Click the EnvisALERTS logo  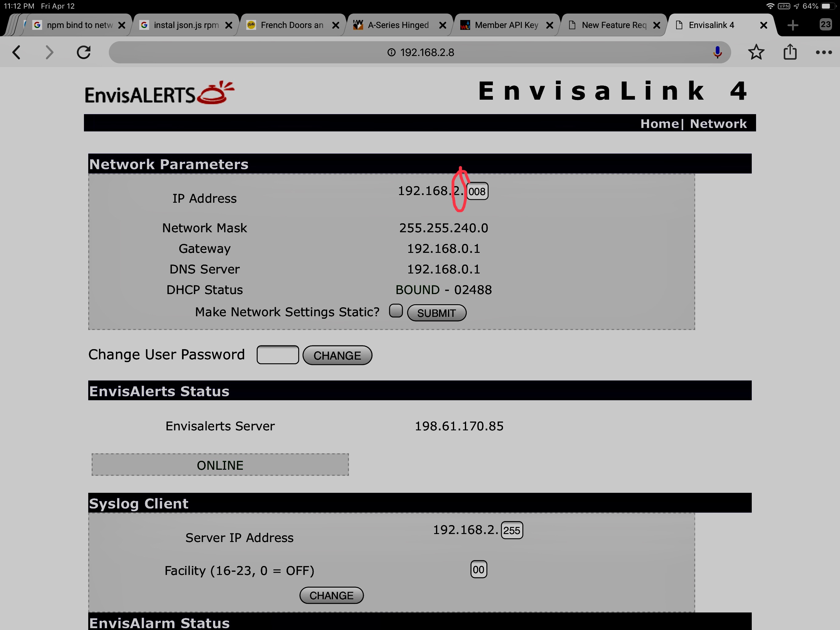coord(160,93)
